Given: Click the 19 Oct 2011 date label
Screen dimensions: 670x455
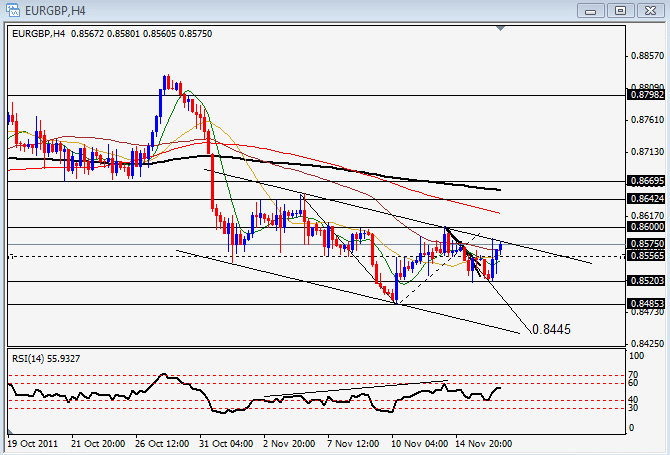Looking at the screenshot, I should (32, 444).
